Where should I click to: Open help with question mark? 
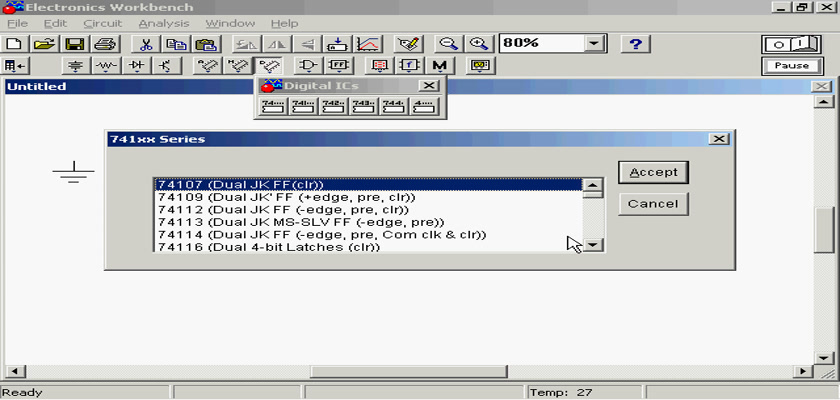point(635,43)
